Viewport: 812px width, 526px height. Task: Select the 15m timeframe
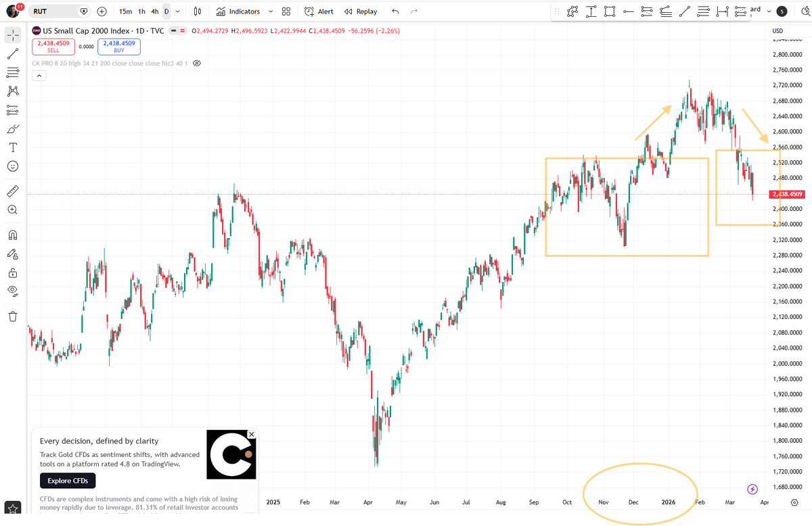click(125, 11)
